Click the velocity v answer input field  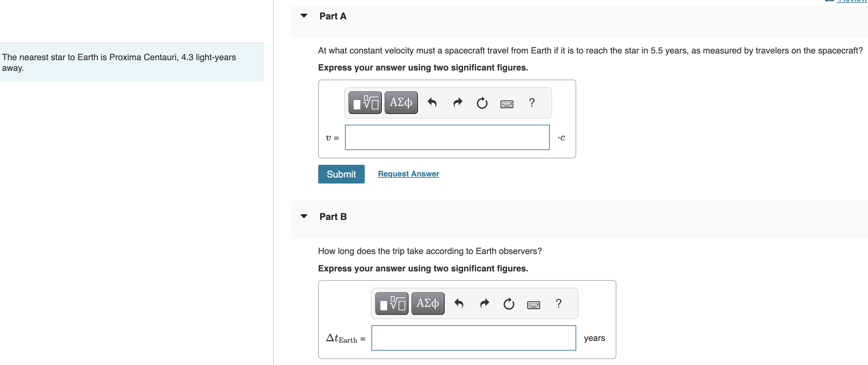coord(447,137)
